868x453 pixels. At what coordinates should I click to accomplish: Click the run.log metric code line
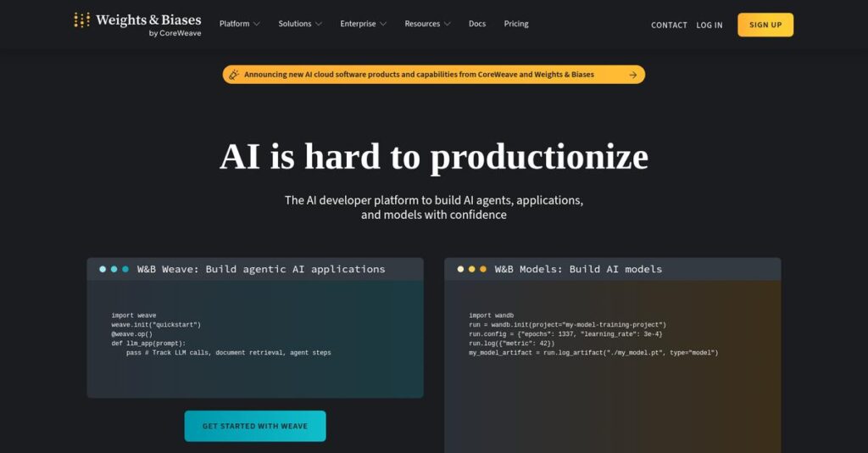click(x=511, y=344)
